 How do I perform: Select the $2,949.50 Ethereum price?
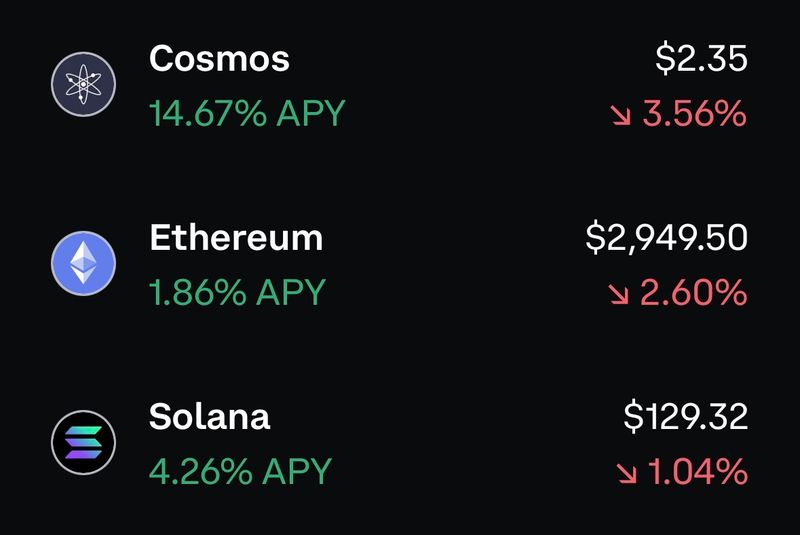pyautogui.click(x=666, y=238)
